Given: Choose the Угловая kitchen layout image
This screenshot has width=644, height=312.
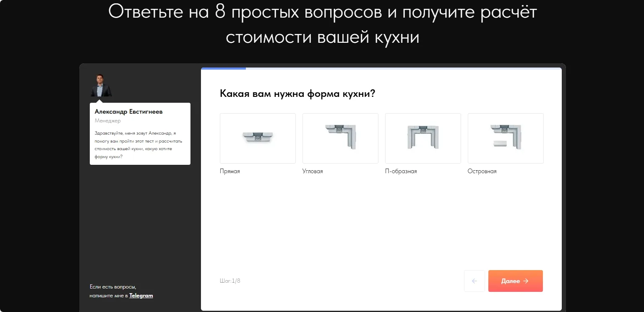Looking at the screenshot, I should (x=340, y=138).
